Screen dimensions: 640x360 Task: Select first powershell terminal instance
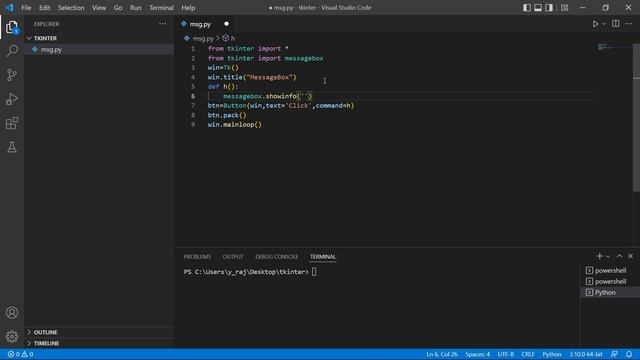610,270
